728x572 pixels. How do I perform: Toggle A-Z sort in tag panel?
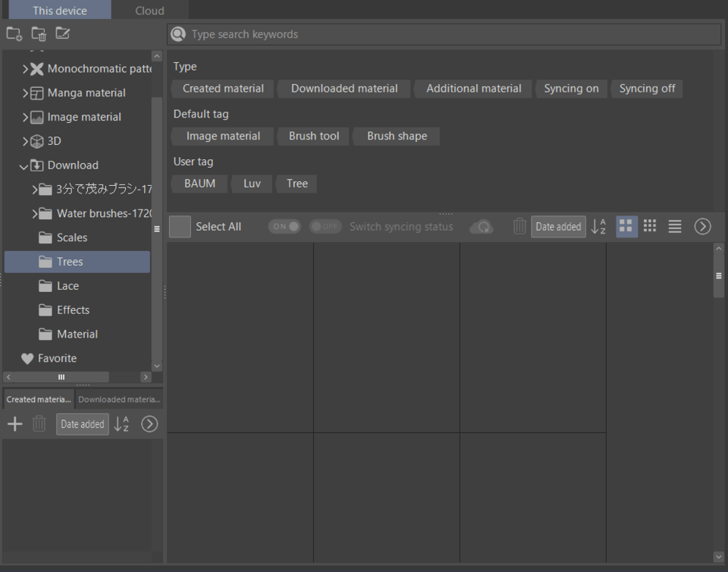[x=121, y=424]
